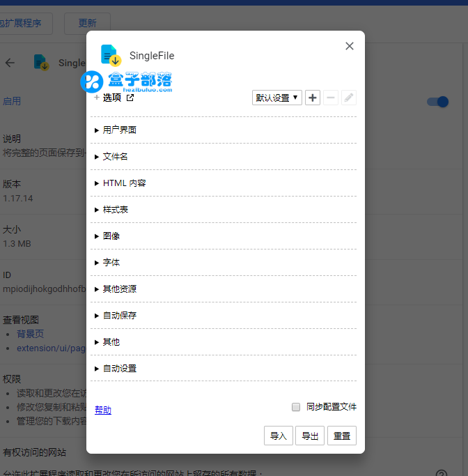
Task: Open the extension/ui/pag view link
Action: coord(52,348)
